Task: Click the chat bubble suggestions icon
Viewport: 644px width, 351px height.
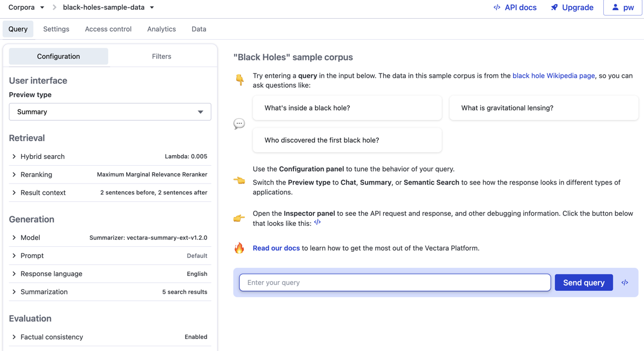Action: click(239, 124)
